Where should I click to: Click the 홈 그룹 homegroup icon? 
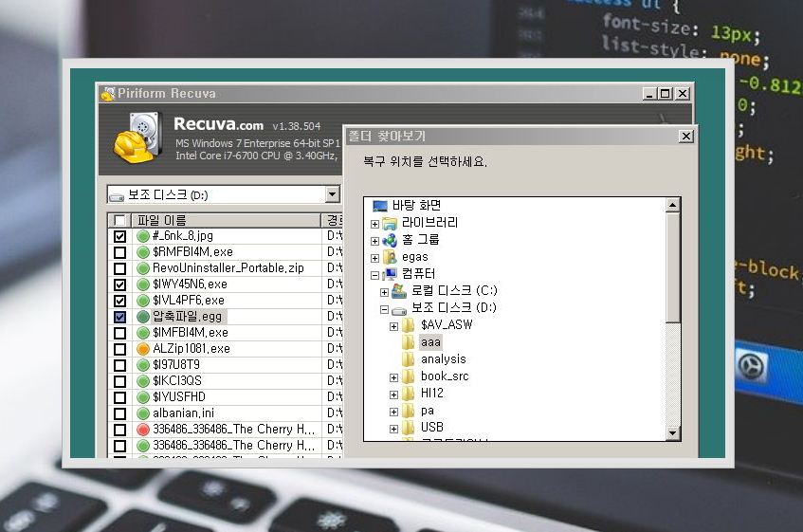click(390, 240)
